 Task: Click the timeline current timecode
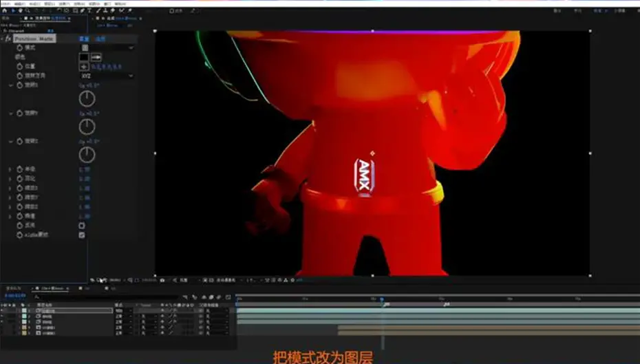pos(15,295)
